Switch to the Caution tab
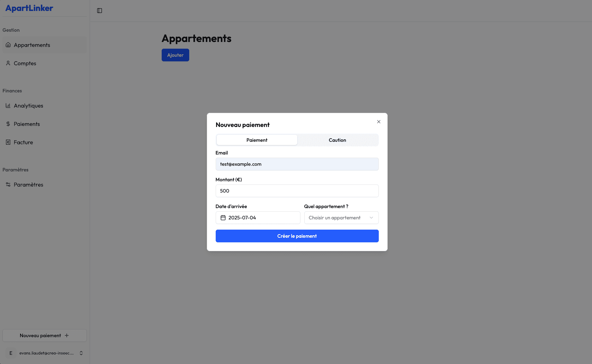The image size is (592, 364). (337, 140)
